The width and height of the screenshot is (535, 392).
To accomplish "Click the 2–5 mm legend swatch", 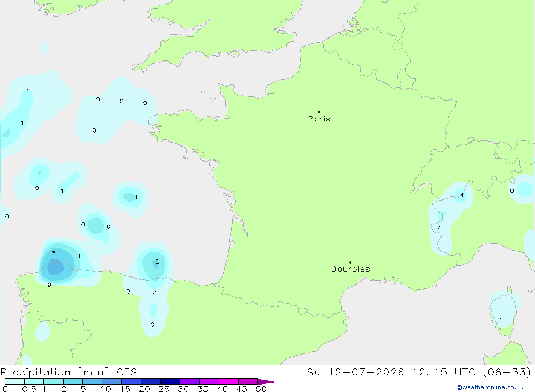I will tap(73, 381).
